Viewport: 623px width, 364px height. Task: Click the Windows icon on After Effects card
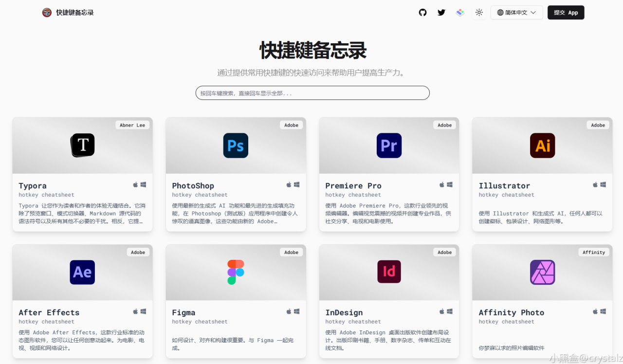144,311
